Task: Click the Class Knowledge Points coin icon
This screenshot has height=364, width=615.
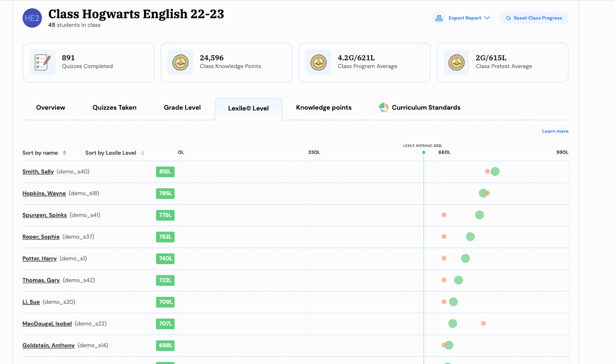Action: pyautogui.click(x=180, y=62)
